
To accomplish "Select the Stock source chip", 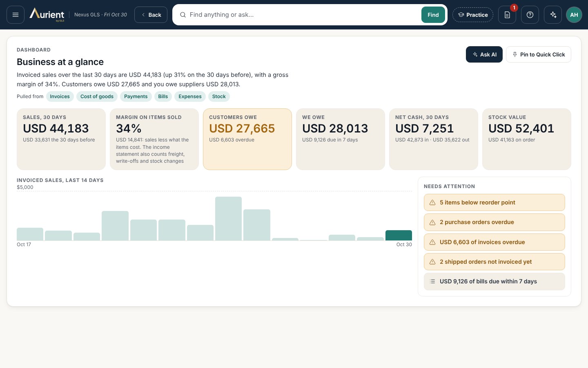I will click(219, 96).
